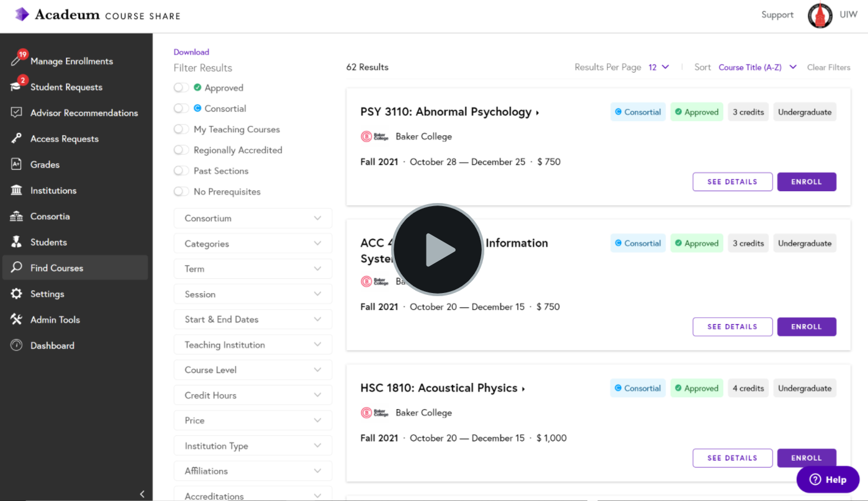Screen dimensions: 868x501
Task: Click the Institutions building icon
Action: (17, 191)
